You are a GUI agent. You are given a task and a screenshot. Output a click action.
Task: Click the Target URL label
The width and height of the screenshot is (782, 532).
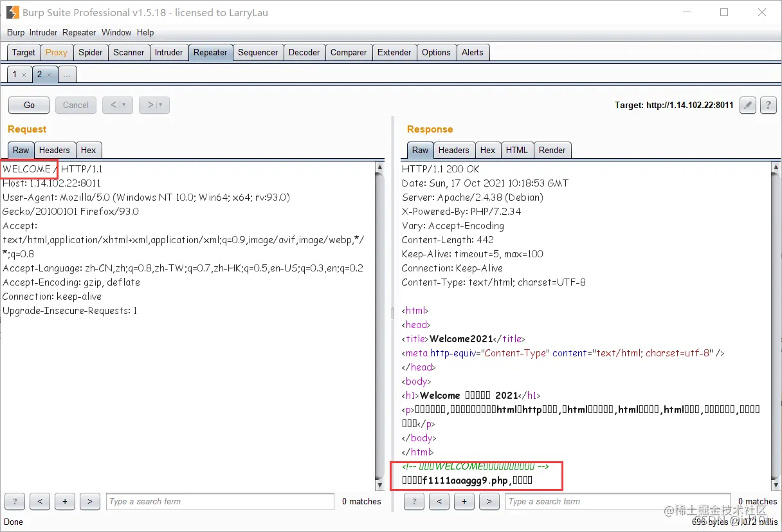click(x=674, y=105)
